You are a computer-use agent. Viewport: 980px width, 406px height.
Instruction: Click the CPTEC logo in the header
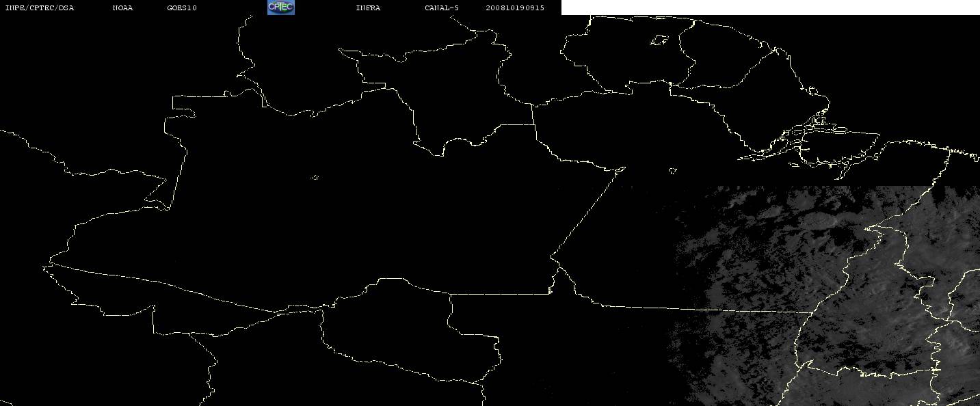[280, 8]
